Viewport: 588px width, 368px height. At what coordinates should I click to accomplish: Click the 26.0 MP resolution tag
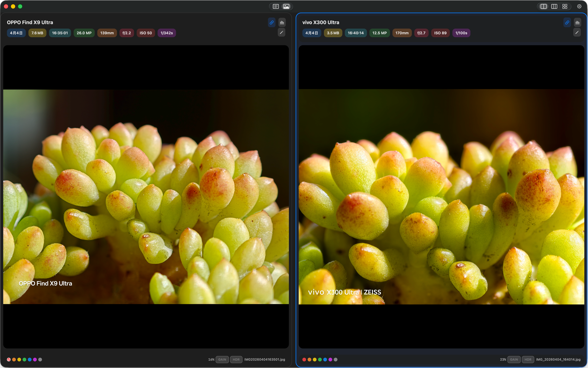coord(84,33)
